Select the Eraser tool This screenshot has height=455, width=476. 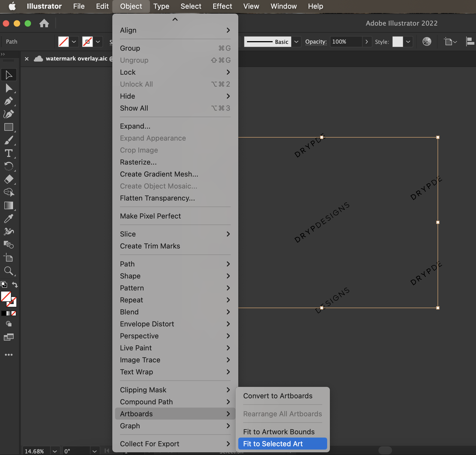[x=9, y=179]
